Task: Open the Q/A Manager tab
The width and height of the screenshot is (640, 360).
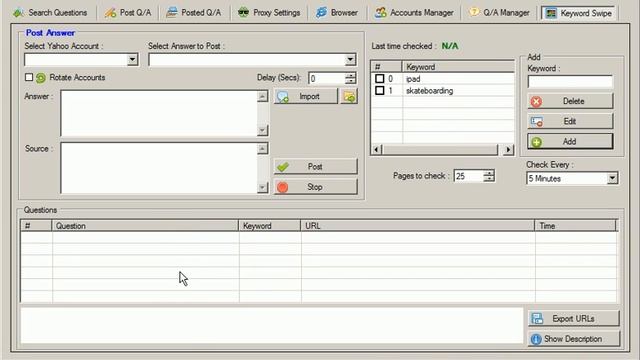Action: coord(499,13)
